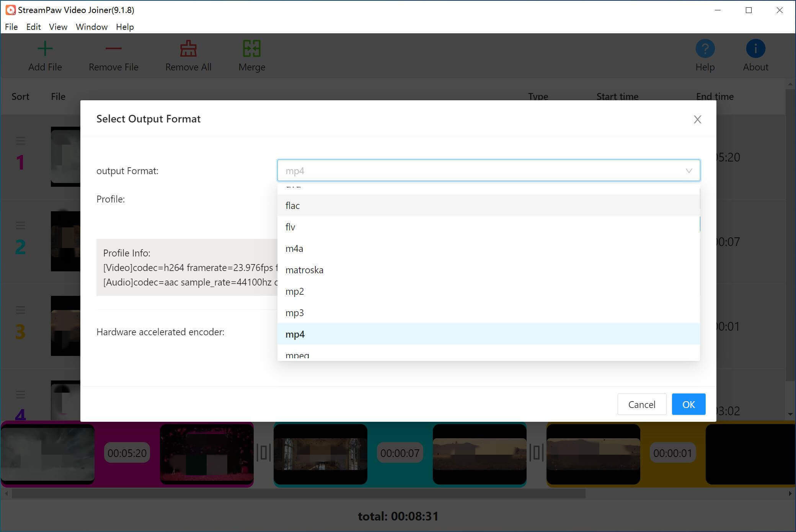Select mp2 from the format list
796x532 pixels.
tap(294, 290)
